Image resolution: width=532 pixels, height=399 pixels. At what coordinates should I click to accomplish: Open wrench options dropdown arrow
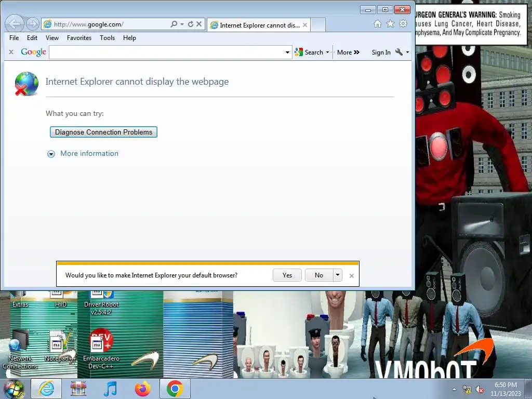(407, 52)
